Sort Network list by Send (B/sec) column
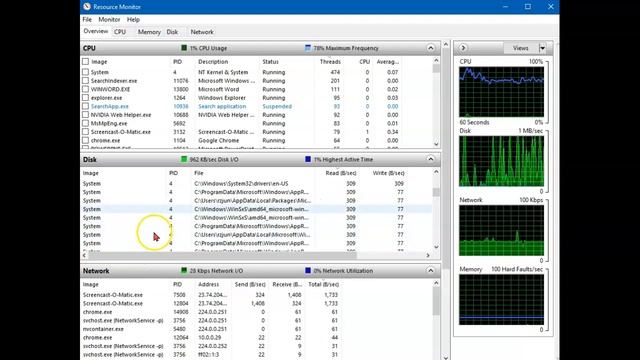Image resolution: width=640 pixels, height=360 pixels. pos(250,284)
